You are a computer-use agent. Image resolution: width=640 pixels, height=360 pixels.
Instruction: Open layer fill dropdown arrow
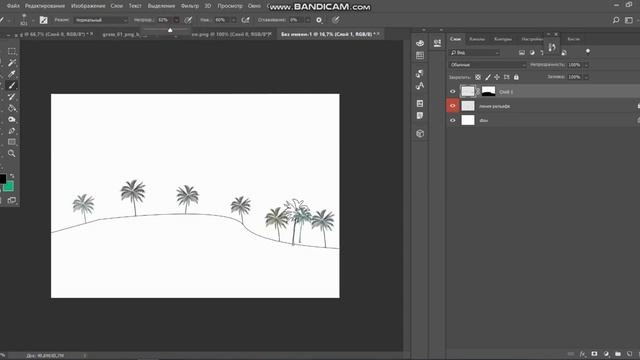point(586,77)
